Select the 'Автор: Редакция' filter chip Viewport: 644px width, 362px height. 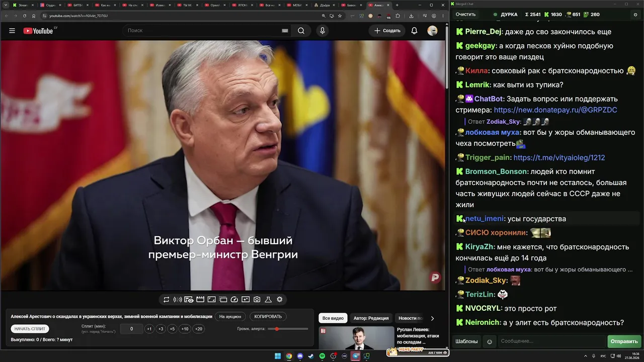(371, 318)
